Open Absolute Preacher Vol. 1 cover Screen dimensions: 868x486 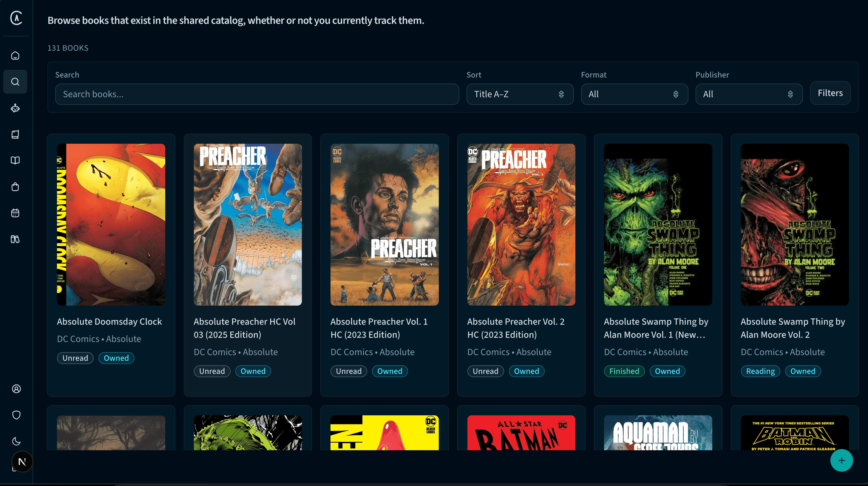pos(384,225)
